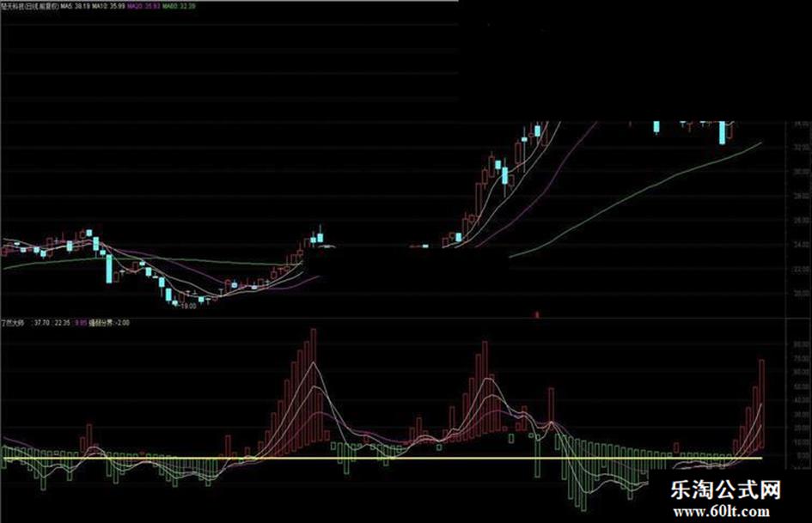Click the 强弱分界 -2.00 indicator label
812x523 pixels.
tap(109, 323)
